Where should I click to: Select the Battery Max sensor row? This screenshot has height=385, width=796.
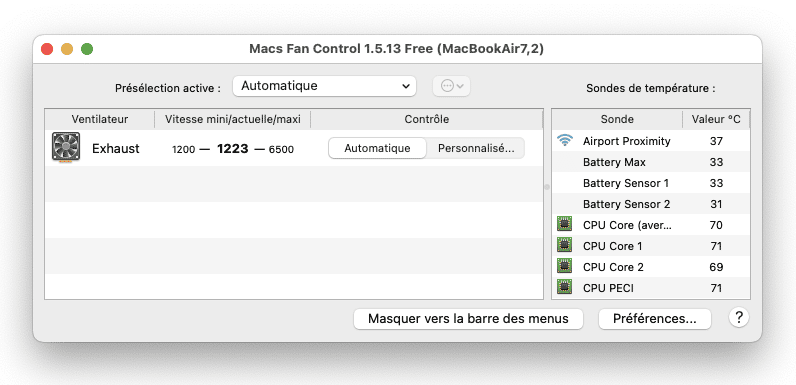click(x=651, y=162)
